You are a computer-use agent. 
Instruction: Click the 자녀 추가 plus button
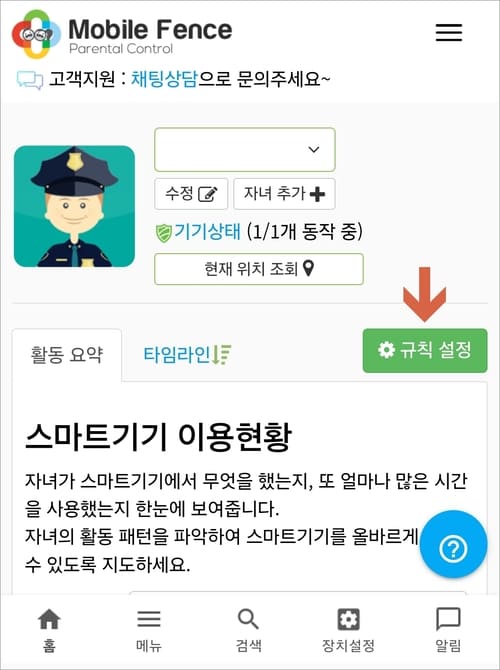click(284, 194)
